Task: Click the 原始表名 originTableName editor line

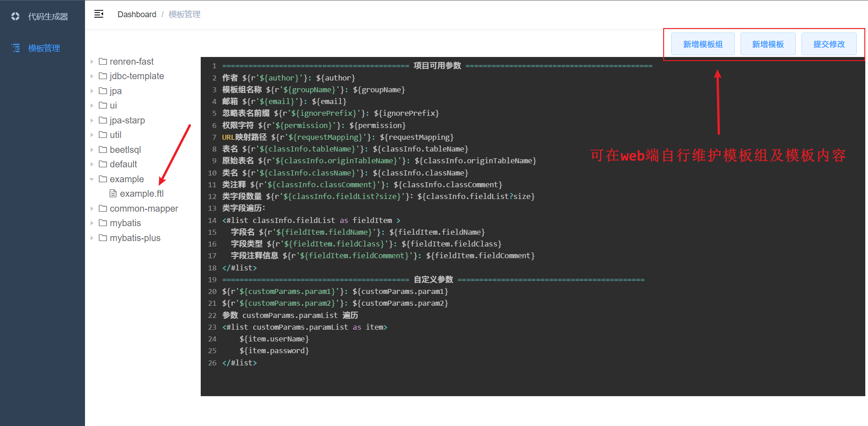Action: (x=379, y=161)
